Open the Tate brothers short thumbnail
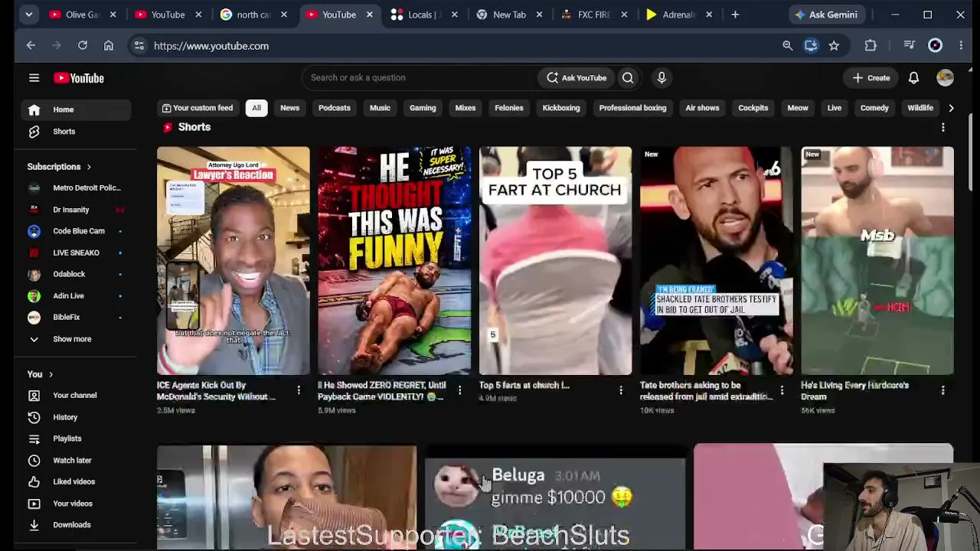Screen dimensions: 980x551 pyautogui.click(x=717, y=261)
